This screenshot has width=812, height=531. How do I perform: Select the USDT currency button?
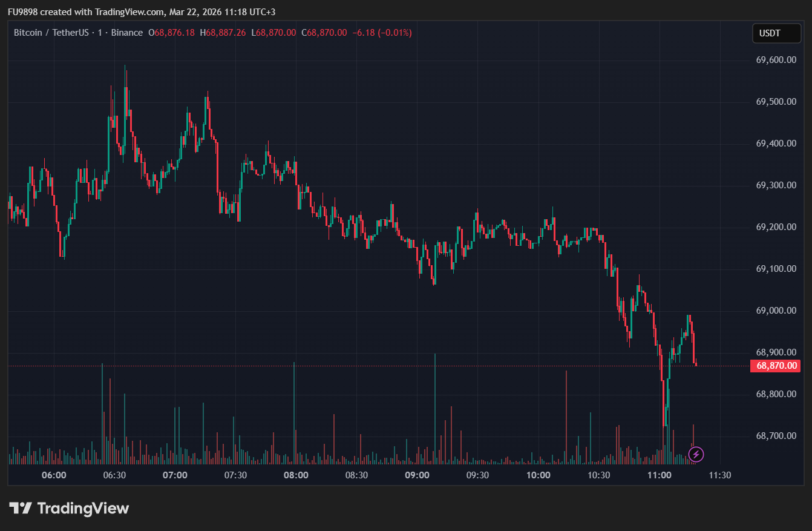tap(776, 33)
